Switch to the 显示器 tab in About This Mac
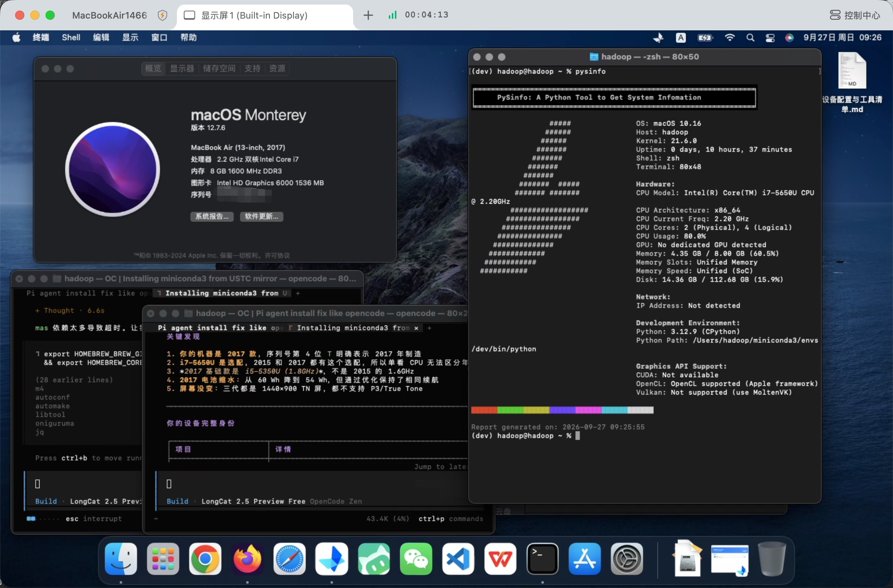This screenshot has width=893, height=588. click(182, 68)
